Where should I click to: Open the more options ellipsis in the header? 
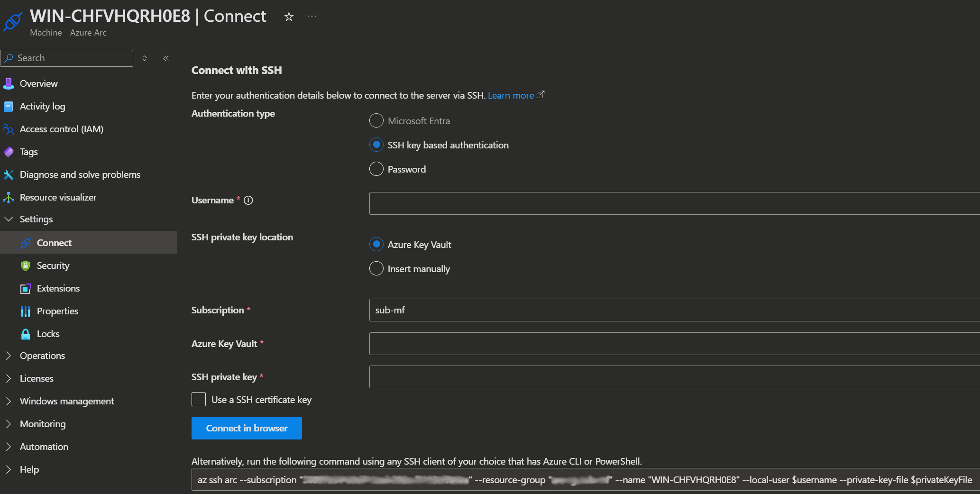[x=312, y=16]
